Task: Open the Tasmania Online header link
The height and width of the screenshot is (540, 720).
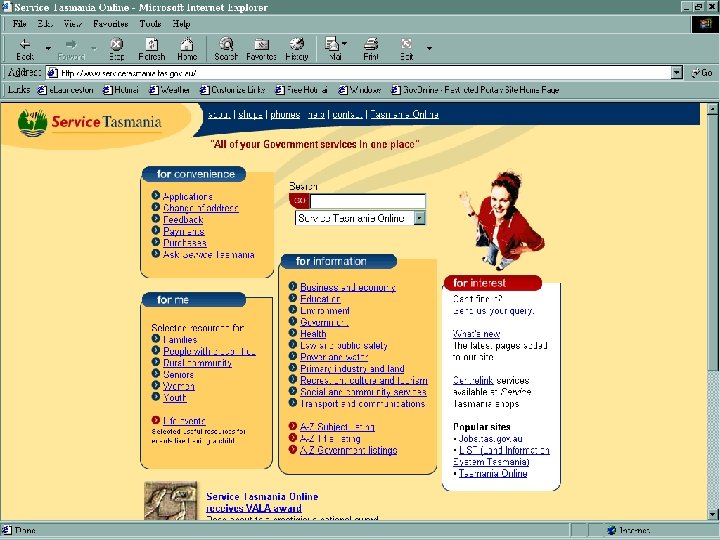Action: pos(404,114)
